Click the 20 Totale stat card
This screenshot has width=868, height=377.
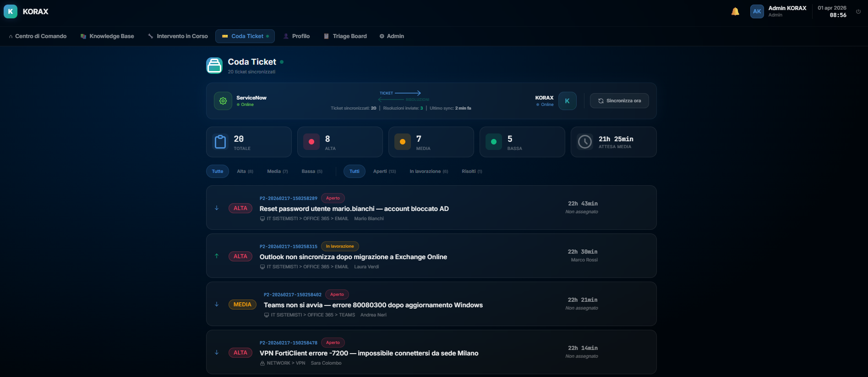click(x=249, y=142)
